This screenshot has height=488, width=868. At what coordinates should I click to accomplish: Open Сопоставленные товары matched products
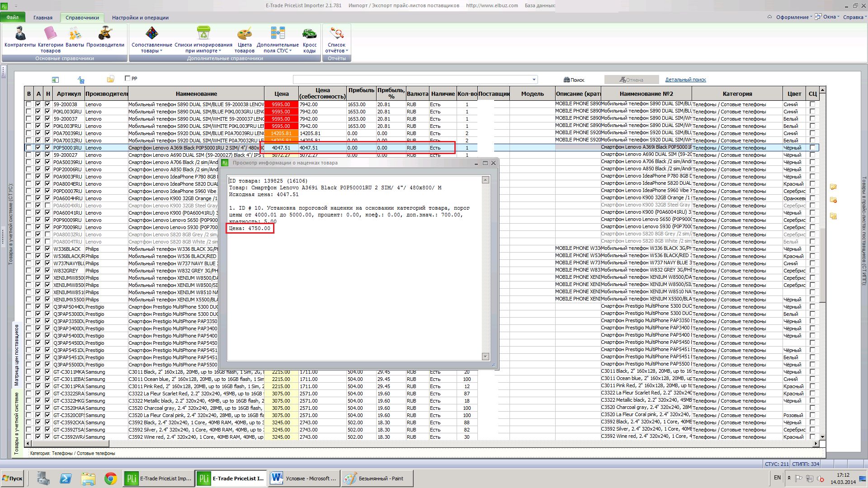[x=151, y=40]
